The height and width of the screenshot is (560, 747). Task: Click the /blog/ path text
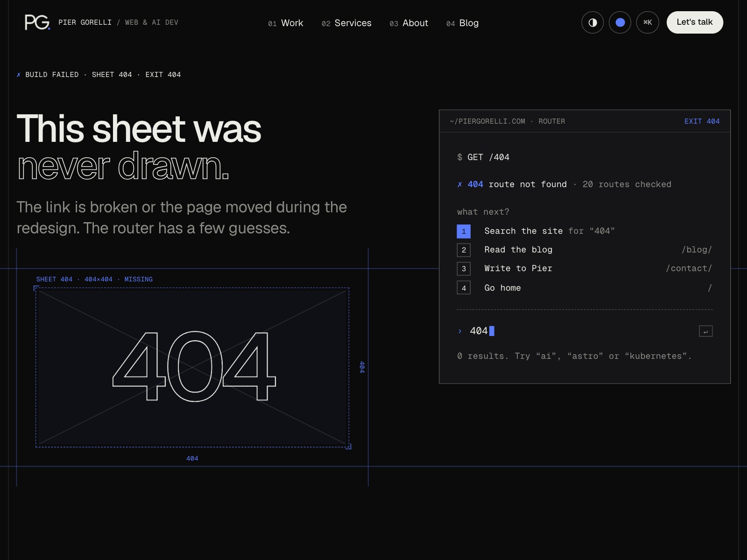click(697, 250)
